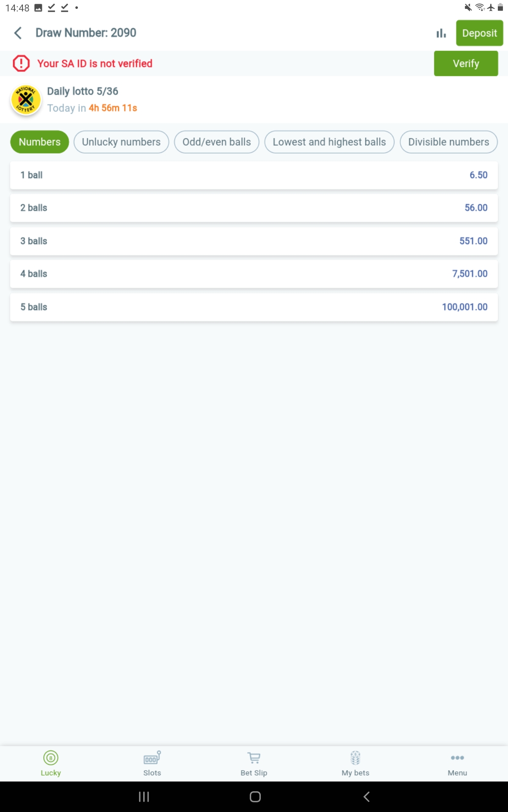
Task: Keep the Numbers filter chip selected
Action: (39, 142)
